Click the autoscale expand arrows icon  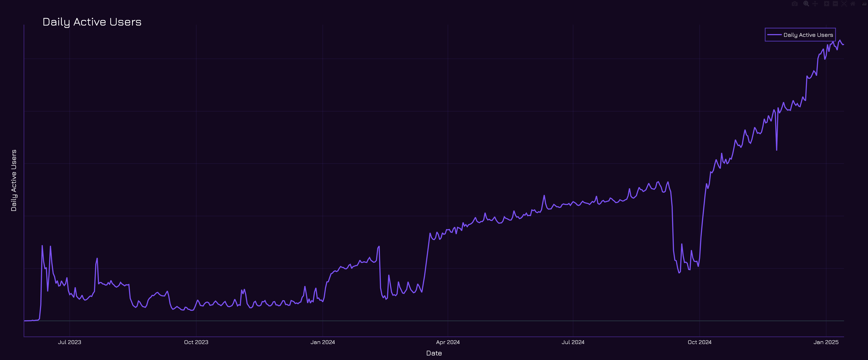pos(844,4)
